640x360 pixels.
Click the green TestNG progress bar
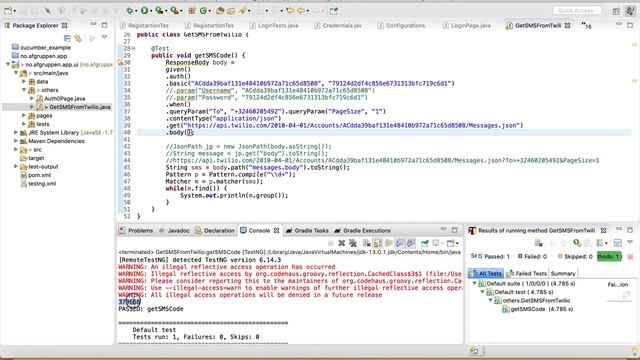pos(609,256)
